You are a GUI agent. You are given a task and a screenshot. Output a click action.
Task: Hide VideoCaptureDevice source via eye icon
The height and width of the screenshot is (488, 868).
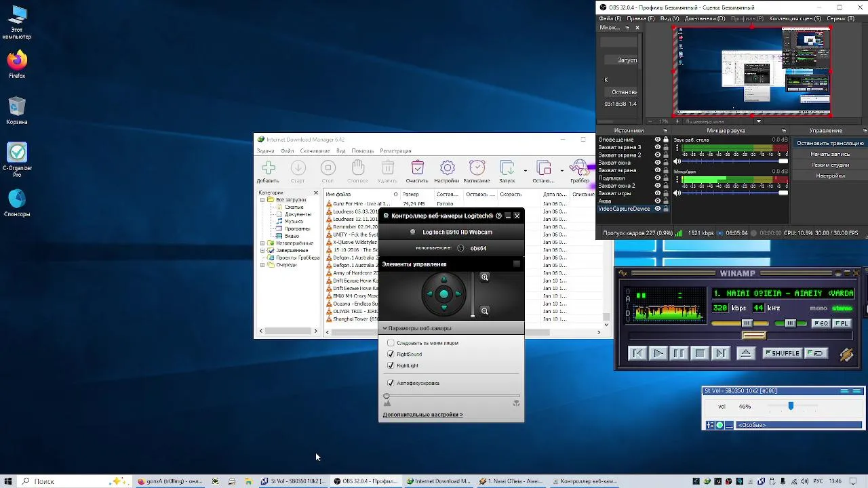point(657,209)
